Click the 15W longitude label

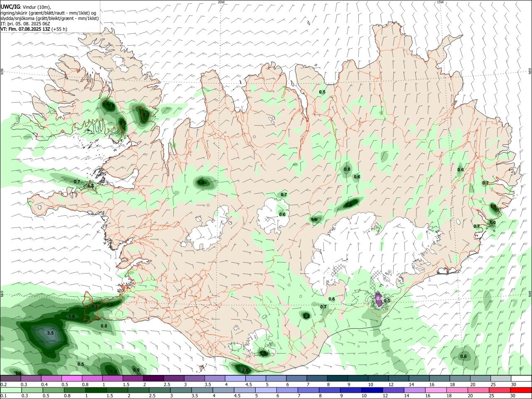tap(440, 2)
